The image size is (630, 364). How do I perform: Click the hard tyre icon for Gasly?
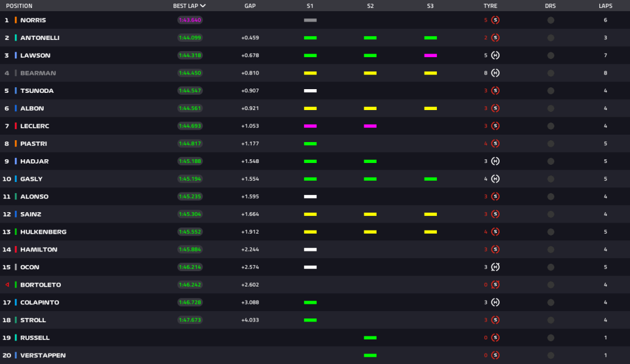click(x=495, y=179)
